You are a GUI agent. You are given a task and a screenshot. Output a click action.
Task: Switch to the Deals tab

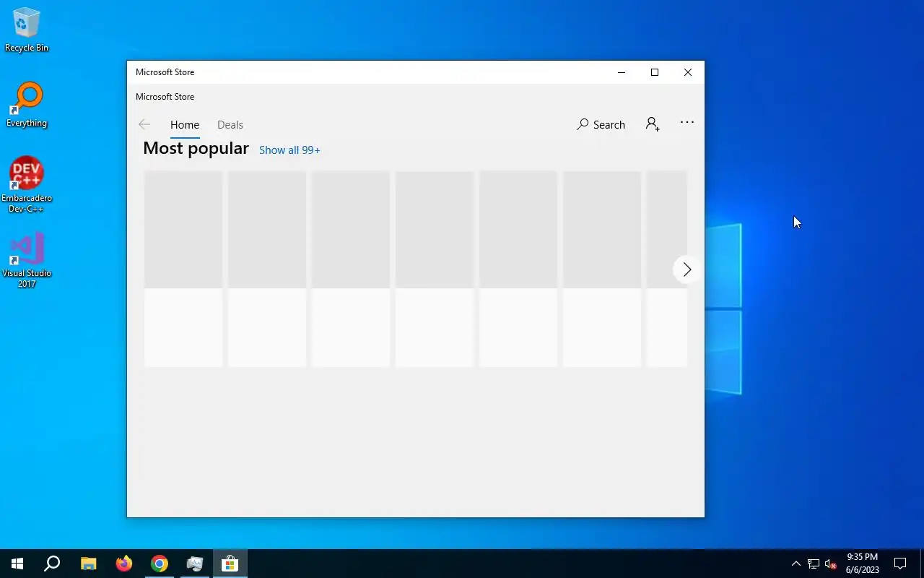click(x=230, y=124)
